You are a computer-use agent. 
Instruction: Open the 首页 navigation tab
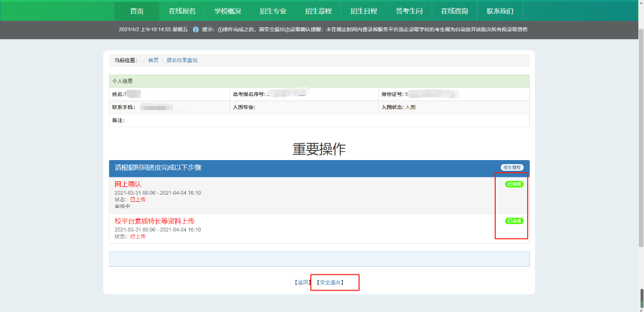[x=137, y=11]
